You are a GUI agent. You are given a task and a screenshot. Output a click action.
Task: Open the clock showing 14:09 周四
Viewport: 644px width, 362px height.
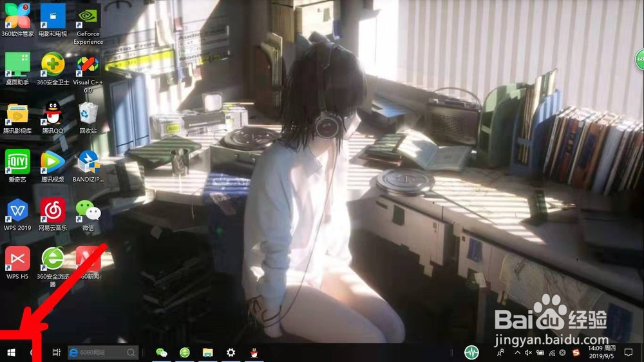pyautogui.click(x=601, y=352)
